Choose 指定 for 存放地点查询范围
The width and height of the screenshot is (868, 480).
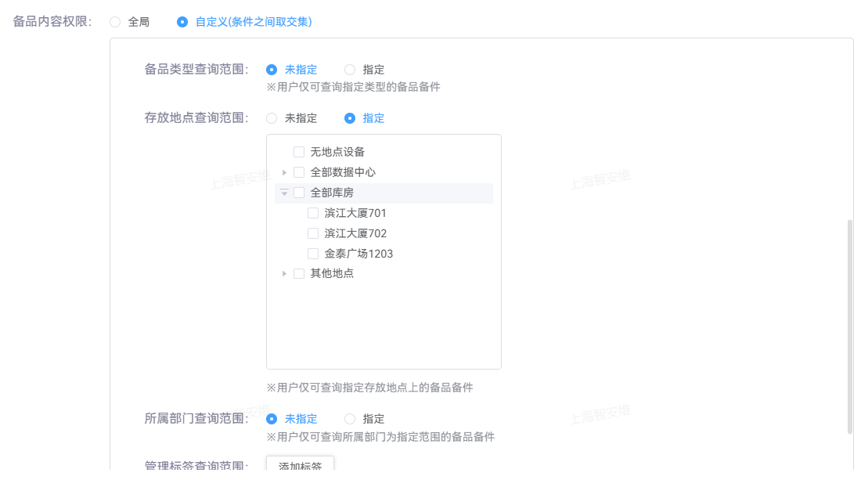click(x=350, y=118)
